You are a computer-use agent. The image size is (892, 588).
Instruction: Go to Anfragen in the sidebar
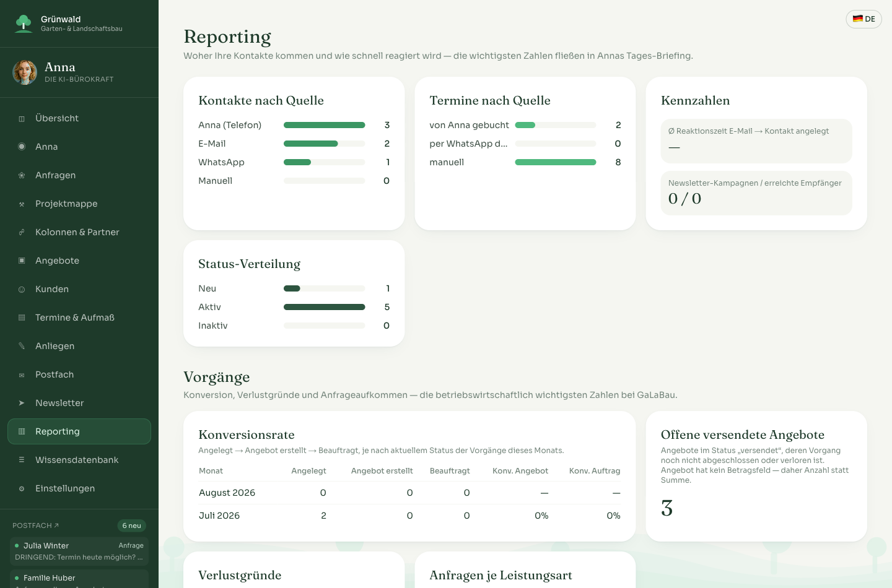pyautogui.click(x=79, y=175)
